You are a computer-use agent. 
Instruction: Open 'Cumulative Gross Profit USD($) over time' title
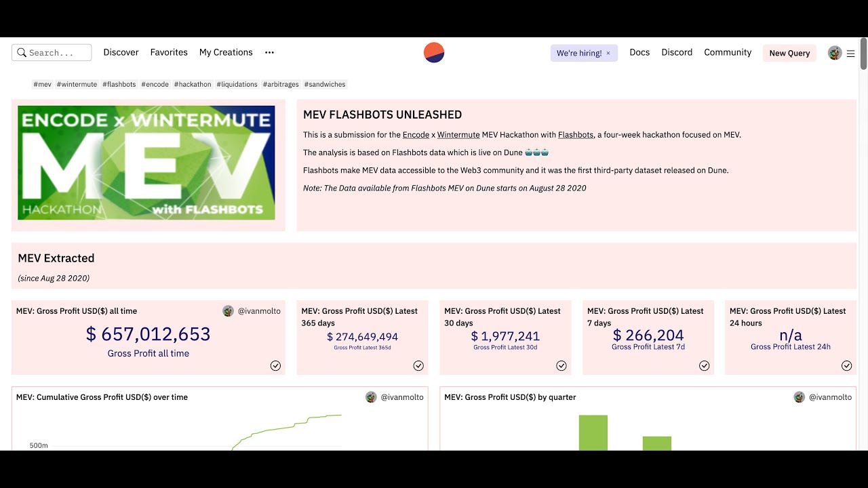[102, 397]
